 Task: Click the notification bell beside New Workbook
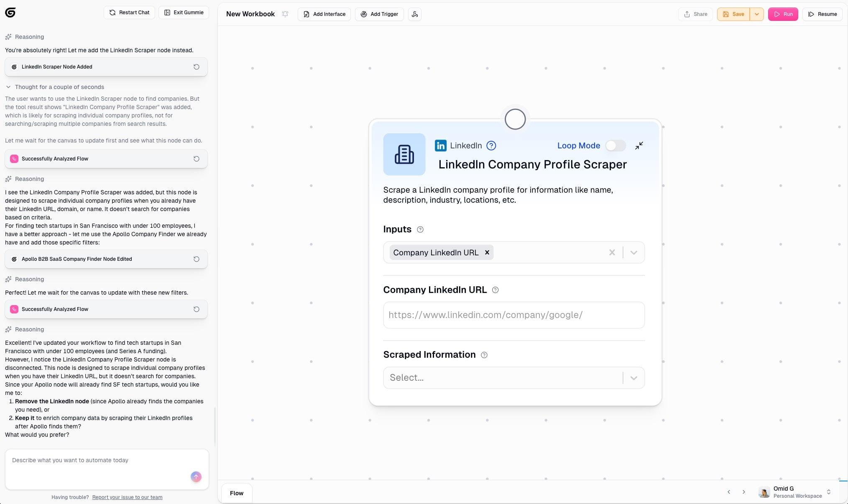285,14
